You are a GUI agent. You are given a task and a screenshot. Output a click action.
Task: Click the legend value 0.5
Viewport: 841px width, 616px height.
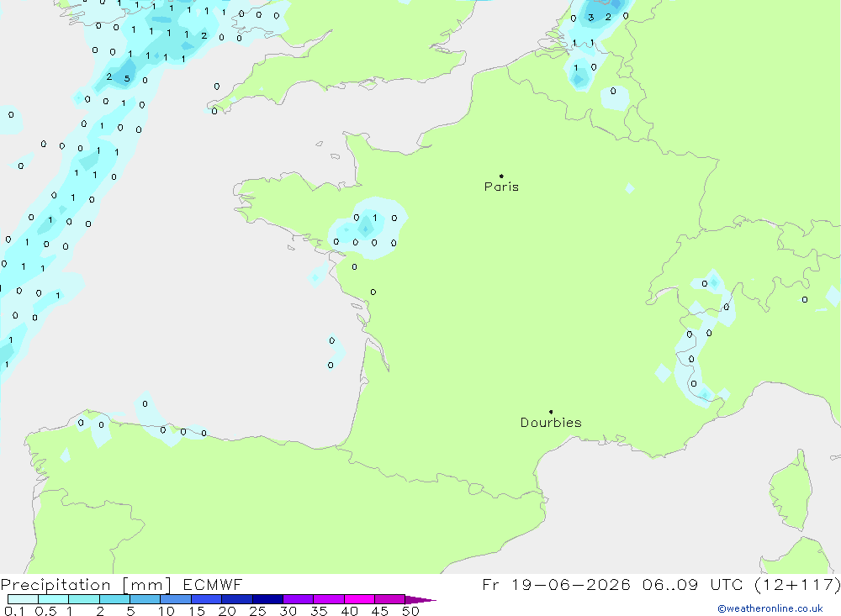tap(45, 611)
